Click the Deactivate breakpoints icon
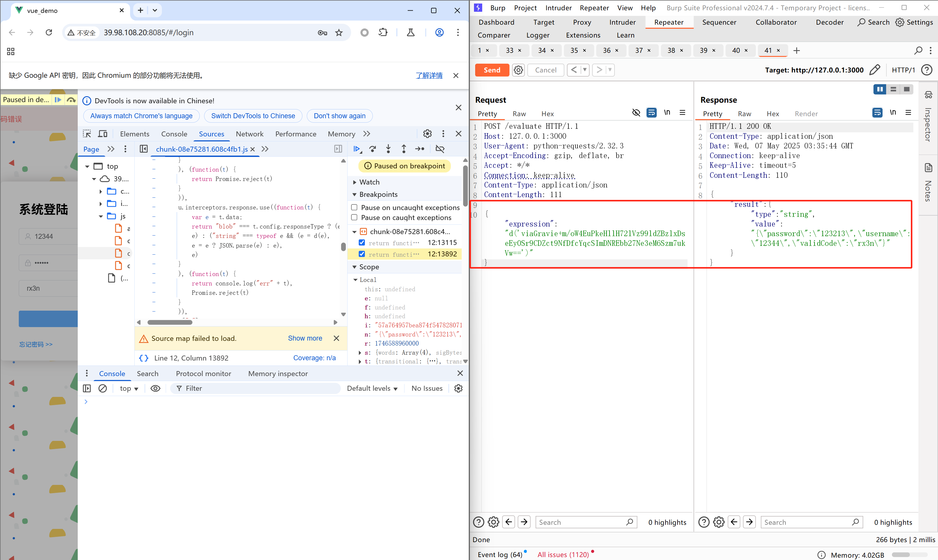Viewport: 938px width, 560px height. coord(440,149)
